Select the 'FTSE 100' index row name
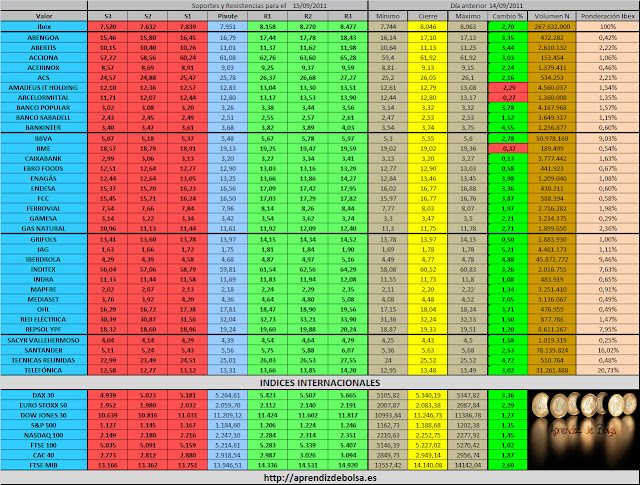640x485 pixels. 44,445
